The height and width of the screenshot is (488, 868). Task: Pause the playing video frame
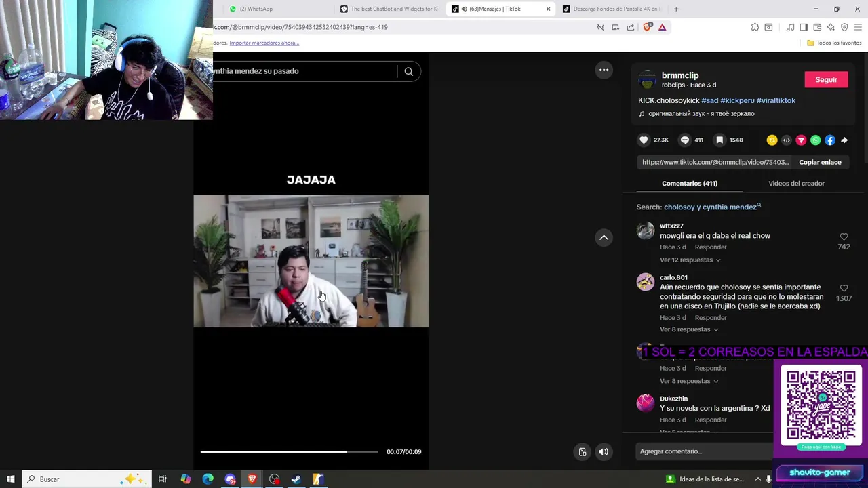311,261
